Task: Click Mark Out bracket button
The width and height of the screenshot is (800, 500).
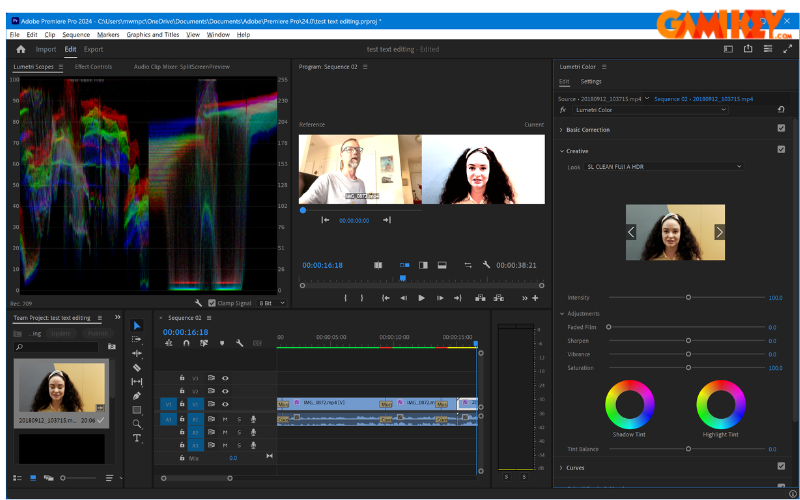Action: [362, 298]
